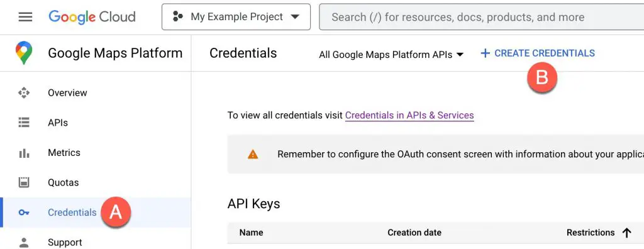This screenshot has height=249, width=644.
Task: Sort by Restrictions column arrow
Action: 626,233
